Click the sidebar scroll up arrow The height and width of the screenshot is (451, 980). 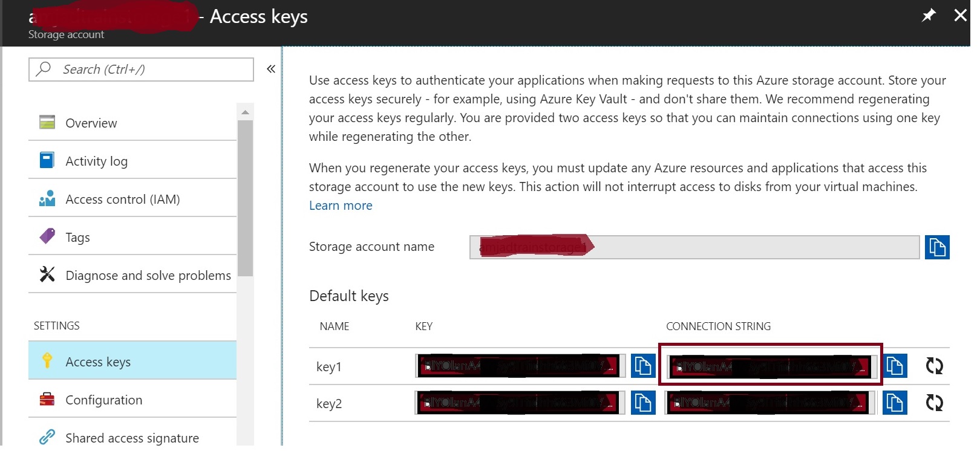click(245, 112)
